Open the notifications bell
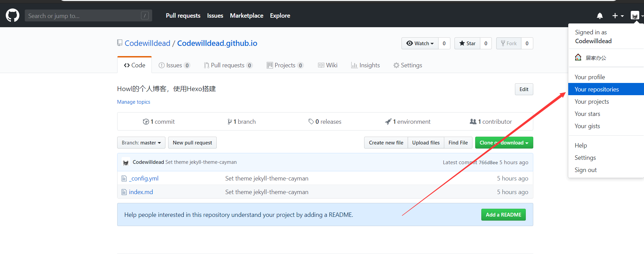The image size is (644, 258). tap(600, 16)
